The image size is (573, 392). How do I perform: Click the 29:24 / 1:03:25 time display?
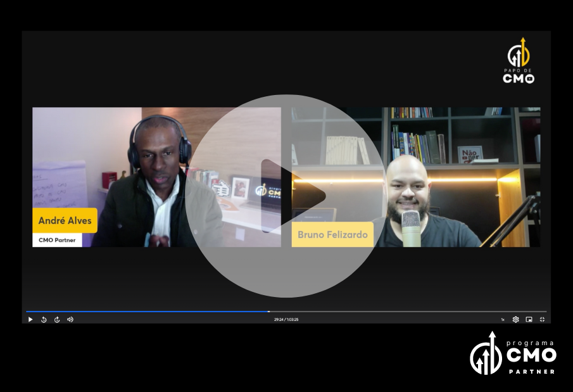click(x=286, y=320)
